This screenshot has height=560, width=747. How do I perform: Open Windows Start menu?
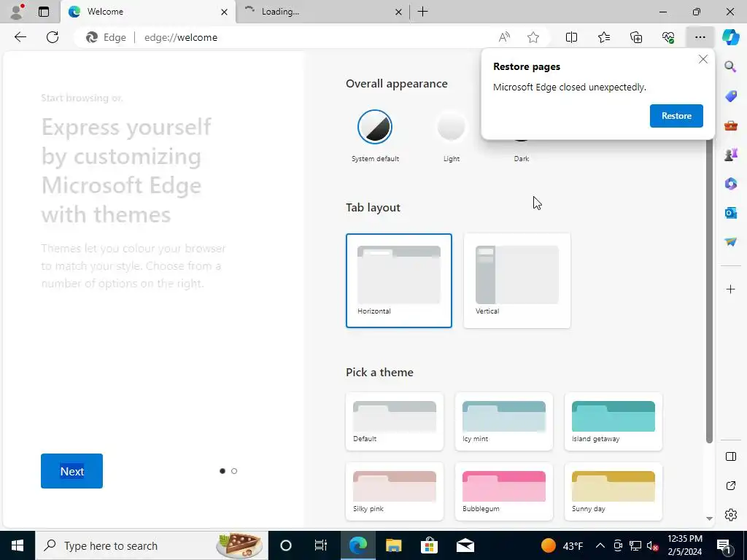click(x=18, y=545)
